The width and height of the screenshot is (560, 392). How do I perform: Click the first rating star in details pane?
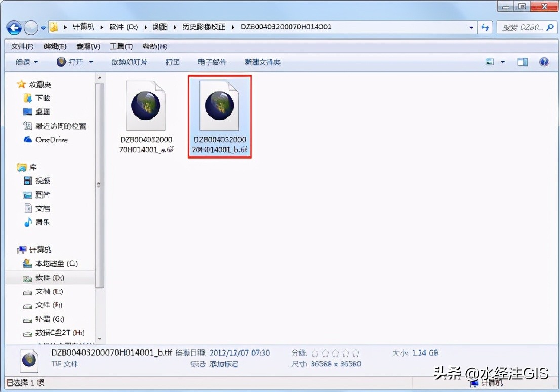point(315,353)
